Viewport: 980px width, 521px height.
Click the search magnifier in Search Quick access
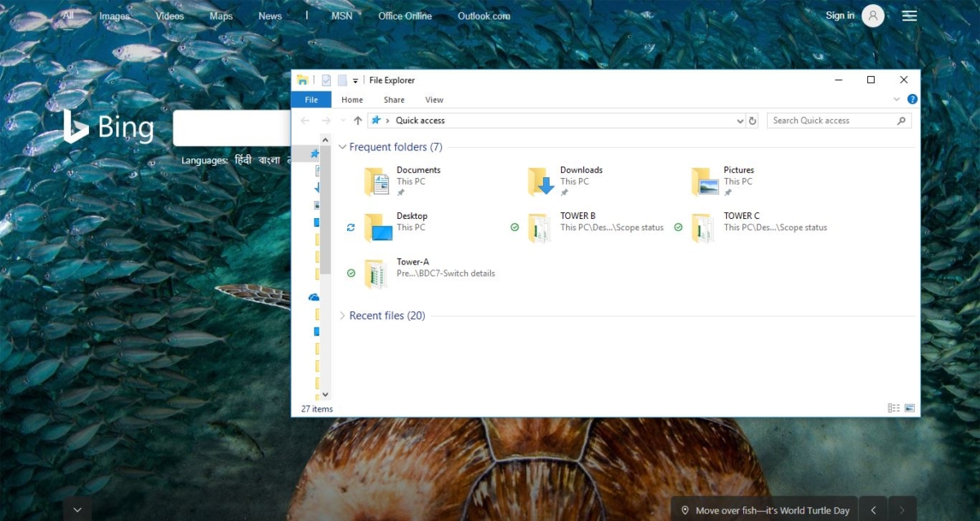[x=902, y=120]
